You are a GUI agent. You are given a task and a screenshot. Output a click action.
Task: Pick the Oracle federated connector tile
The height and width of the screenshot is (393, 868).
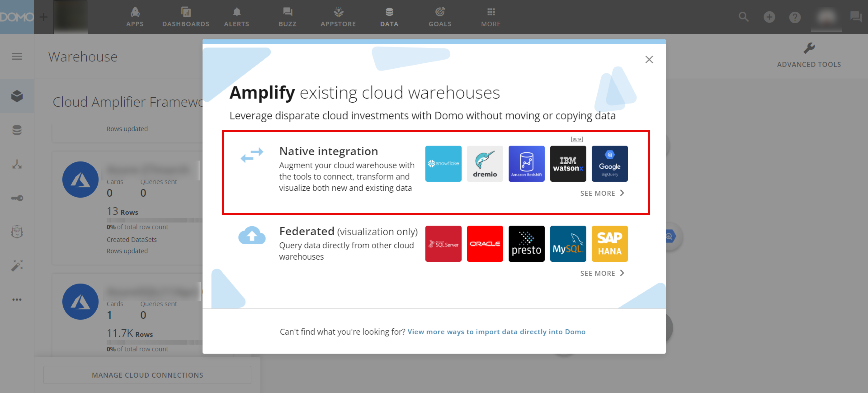point(485,243)
